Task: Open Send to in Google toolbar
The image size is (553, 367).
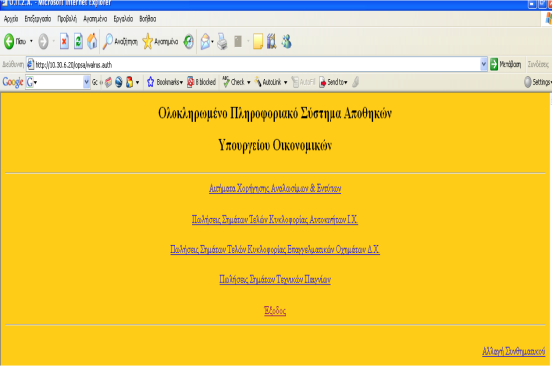Action: [332, 82]
